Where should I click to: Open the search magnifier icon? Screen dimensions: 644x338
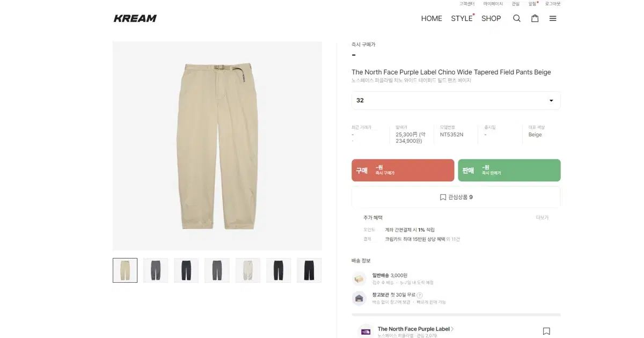pyautogui.click(x=517, y=18)
